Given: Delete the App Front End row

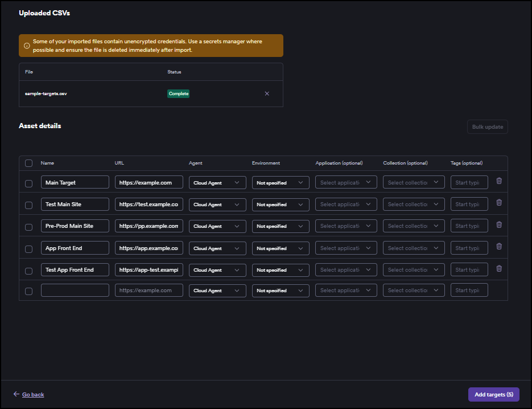Looking at the screenshot, I should click(499, 247).
